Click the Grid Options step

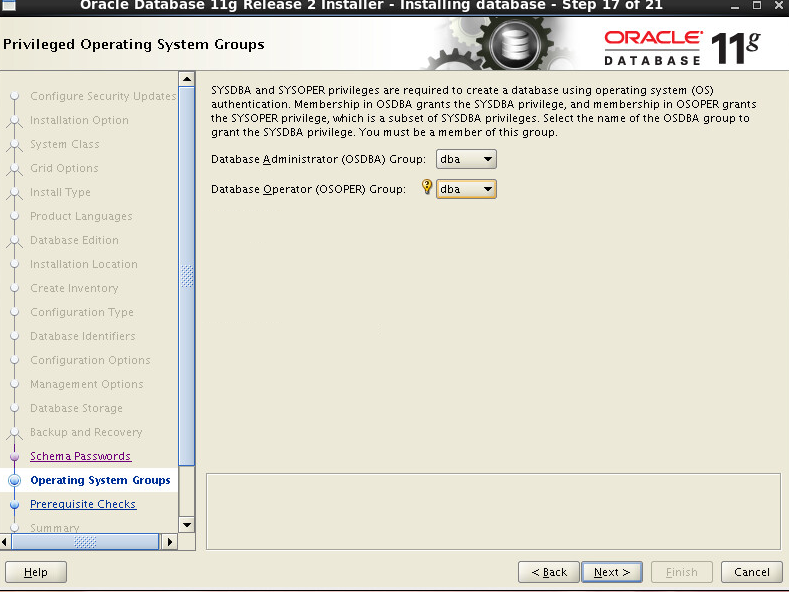[x=64, y=168]
